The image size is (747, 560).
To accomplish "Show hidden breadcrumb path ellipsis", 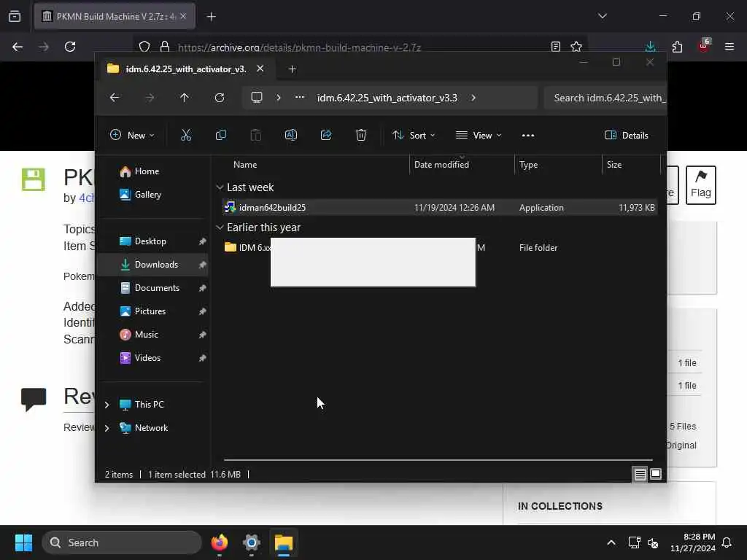I will [300, 97].
